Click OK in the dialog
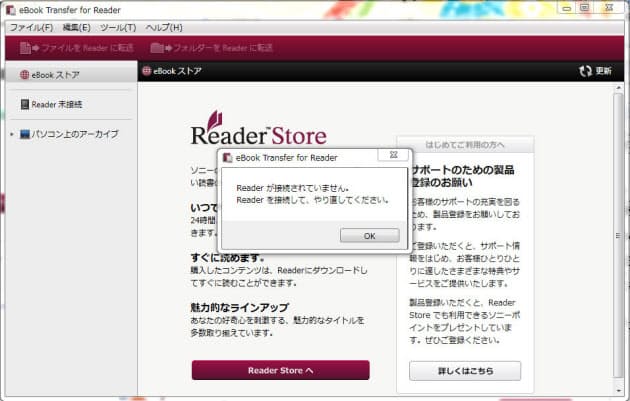Viewport: 630px width, 401px height. (370, 235)
